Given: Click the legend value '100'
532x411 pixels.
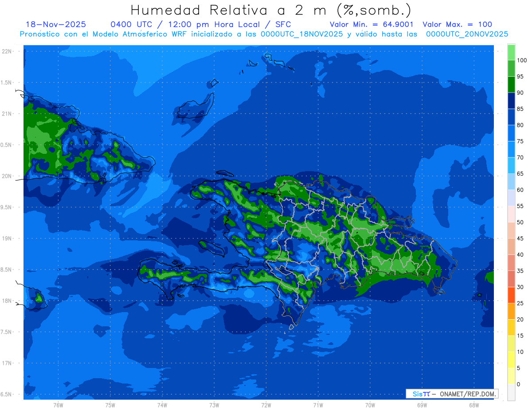Looking at the screenshot, I should tap(522, 60).
